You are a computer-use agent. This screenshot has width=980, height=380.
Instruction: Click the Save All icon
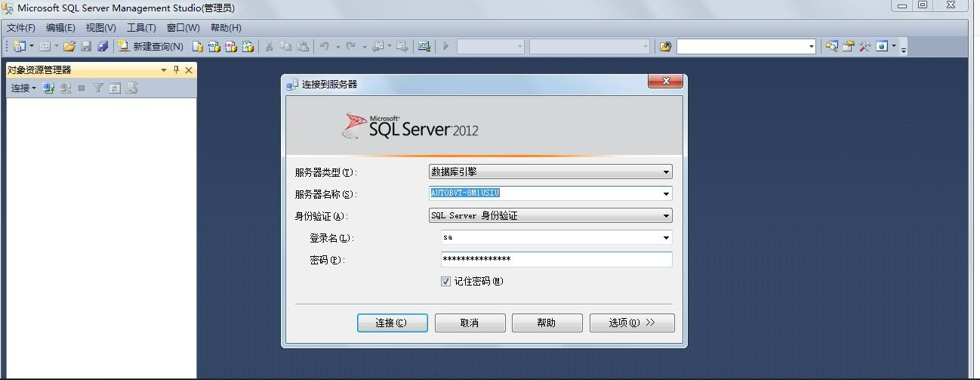[x=103, y=46]
